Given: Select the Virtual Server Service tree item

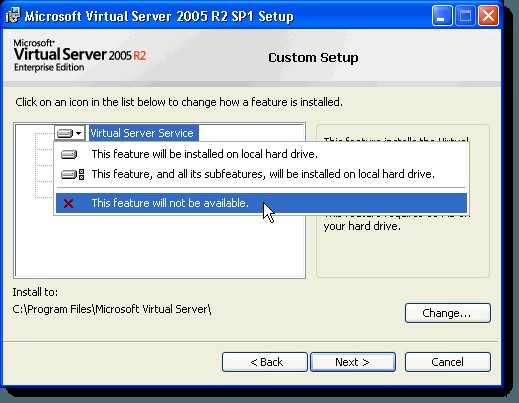Looking at the screenshot, I should 144,133.
